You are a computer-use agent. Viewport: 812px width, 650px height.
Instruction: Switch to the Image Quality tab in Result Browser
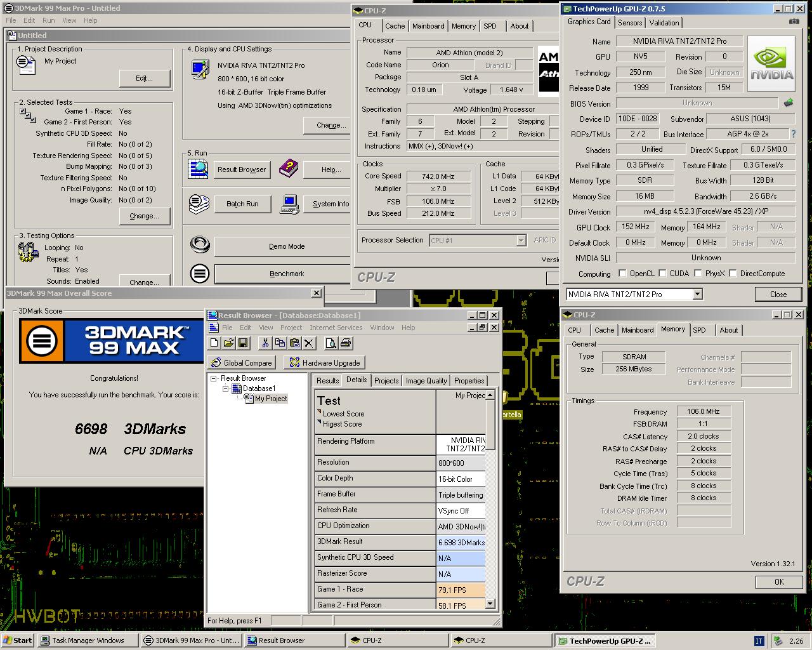click(426, 381)
